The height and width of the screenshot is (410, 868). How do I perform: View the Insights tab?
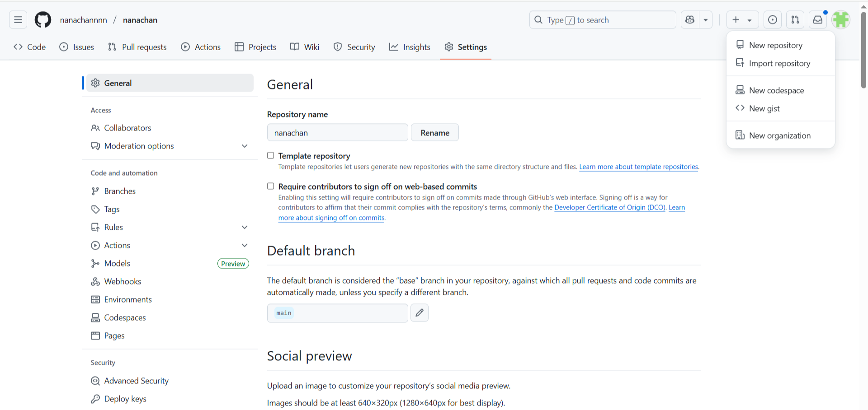click(x=410, y=47)
